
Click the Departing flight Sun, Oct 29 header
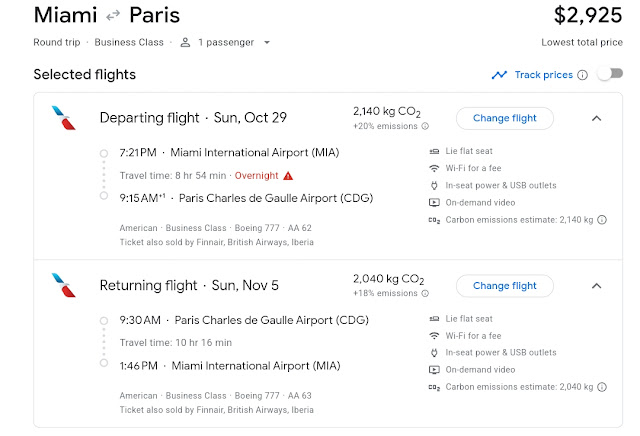193,118
